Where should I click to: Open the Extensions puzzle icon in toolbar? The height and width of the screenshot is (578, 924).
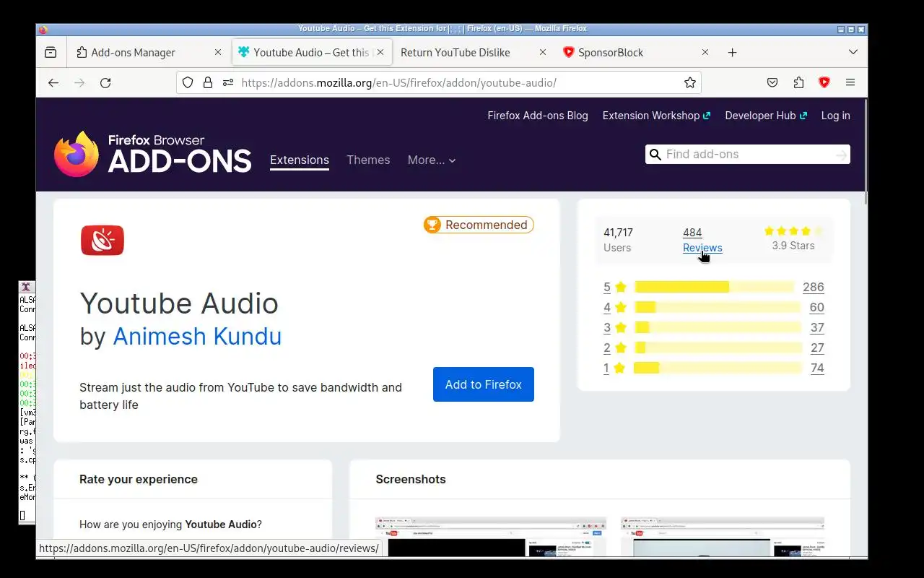point(798,82)
